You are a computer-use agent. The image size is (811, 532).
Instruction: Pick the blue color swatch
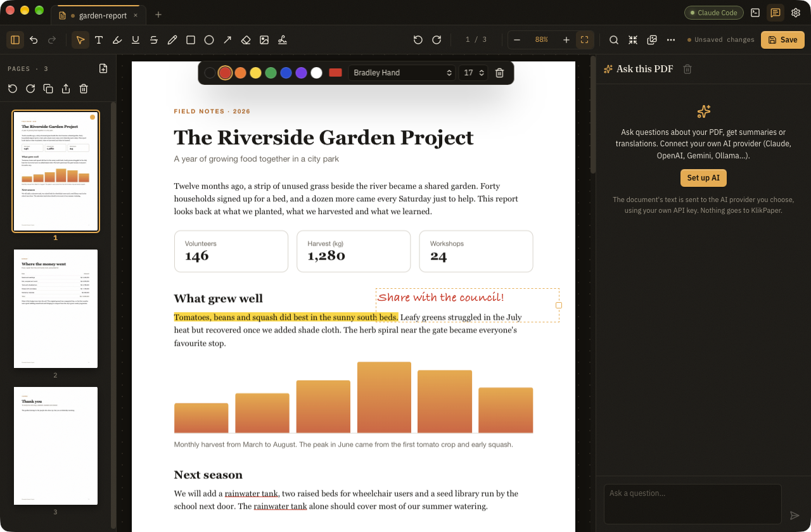coord(286,73)
